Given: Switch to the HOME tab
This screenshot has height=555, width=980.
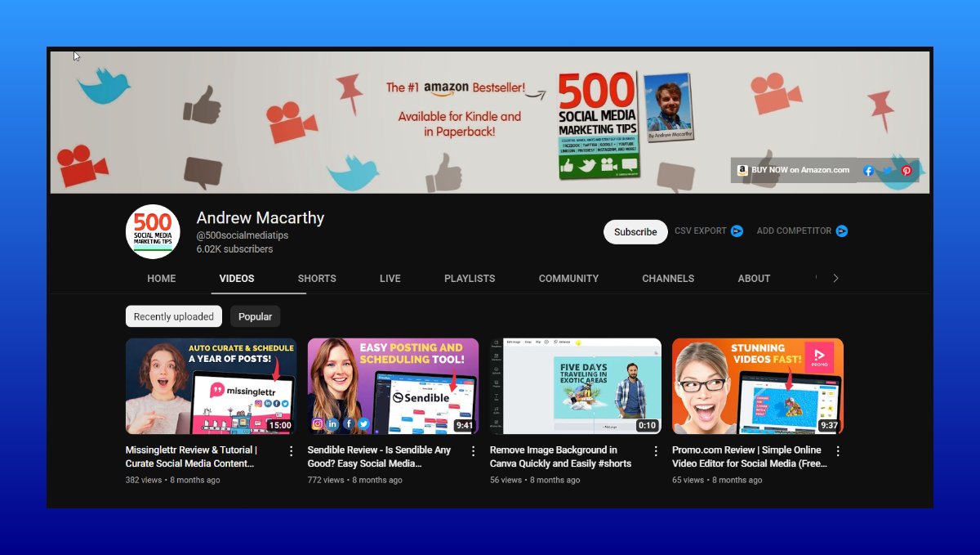Looking at the screenshot, I should click(162, 279).
